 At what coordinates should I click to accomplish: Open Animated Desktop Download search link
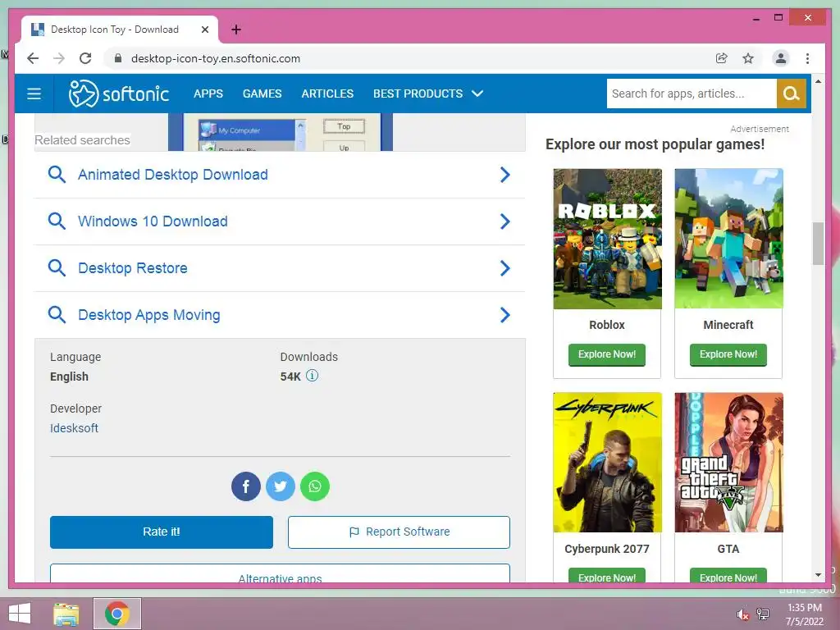tap(173, 175)
